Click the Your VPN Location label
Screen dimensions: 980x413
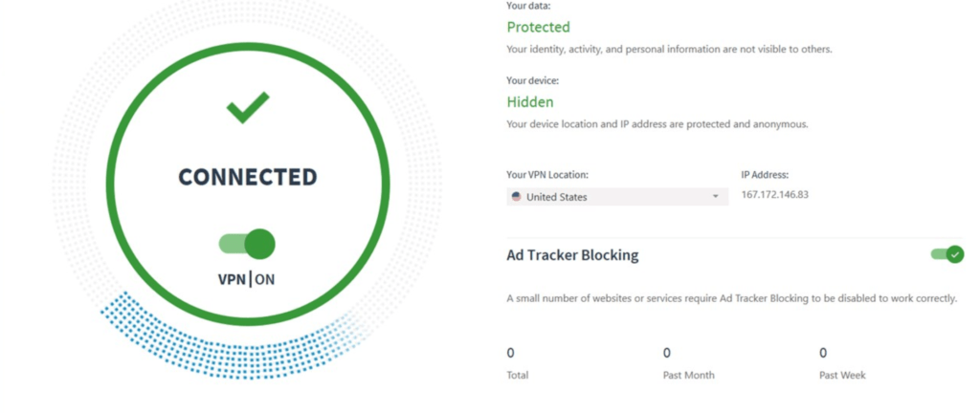tap(547, 175)
